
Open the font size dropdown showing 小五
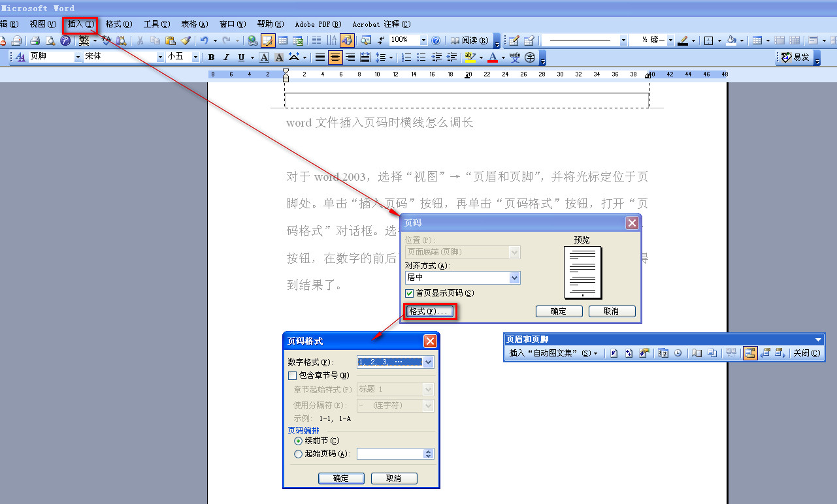click(x=195, y=57)
